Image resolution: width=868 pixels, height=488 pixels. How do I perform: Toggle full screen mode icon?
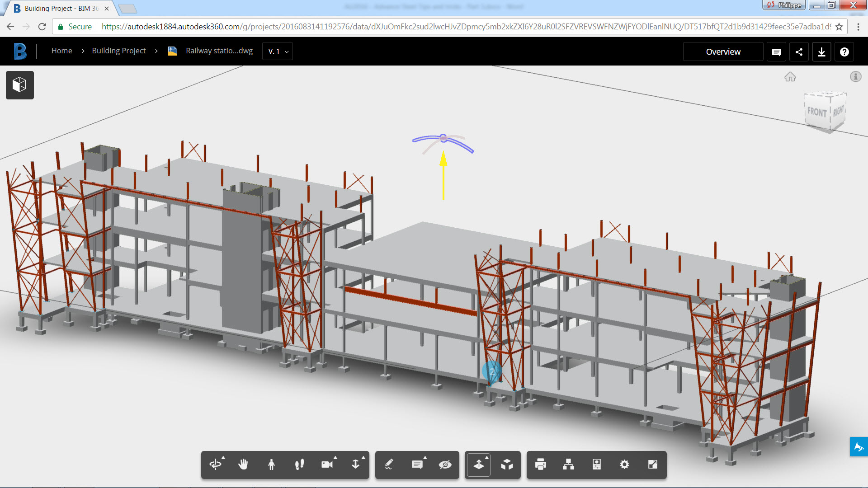pyautogui.click(x=652, y=465)
